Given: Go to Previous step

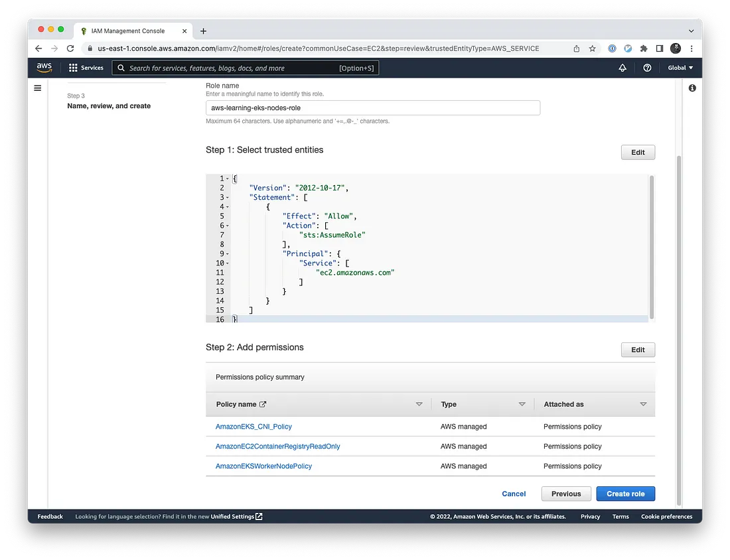Looking at the screenshot, I should 566,494.
